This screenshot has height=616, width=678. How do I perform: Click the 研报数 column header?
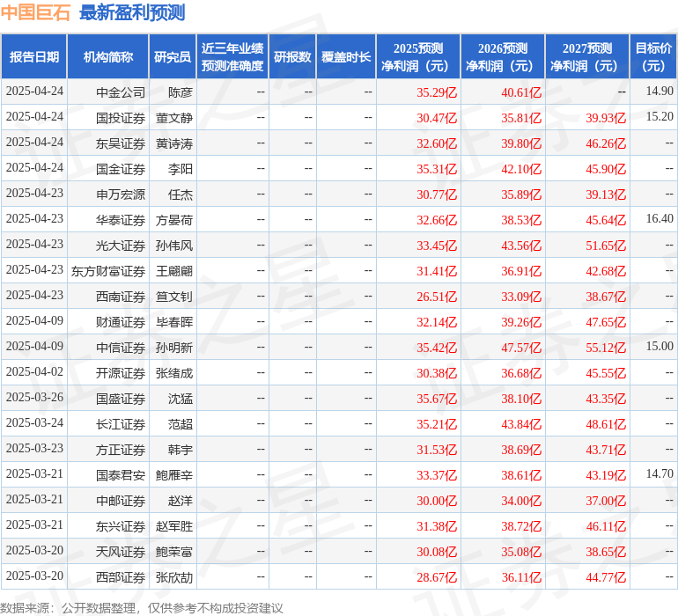pyautogui.click(x=292, y=56)
